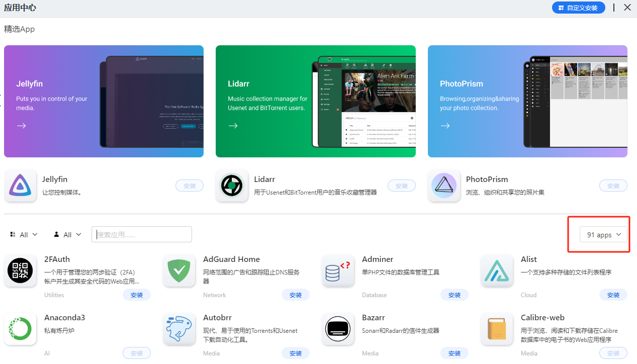This screenshot has width=637, height=364.
Task: Install Jellyfin from featured row
Action: click(x=190, y=186)
